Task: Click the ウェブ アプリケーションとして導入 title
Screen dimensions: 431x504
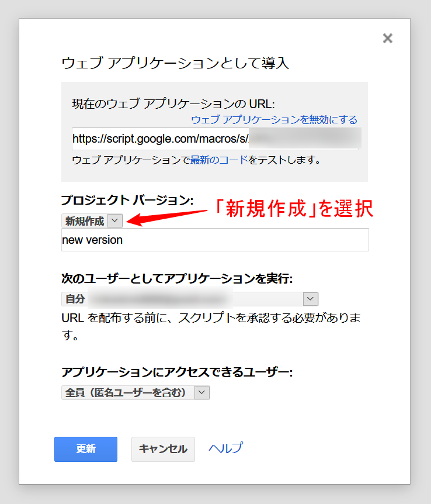Action: pos(175,63)
